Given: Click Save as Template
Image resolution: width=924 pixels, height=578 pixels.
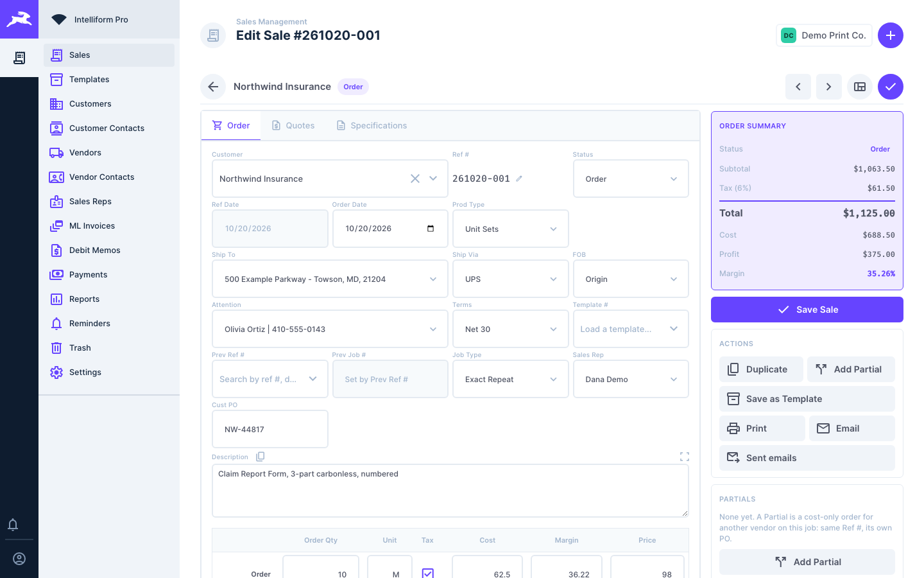Looking at the screenshot, I should (x=807, y=399).
